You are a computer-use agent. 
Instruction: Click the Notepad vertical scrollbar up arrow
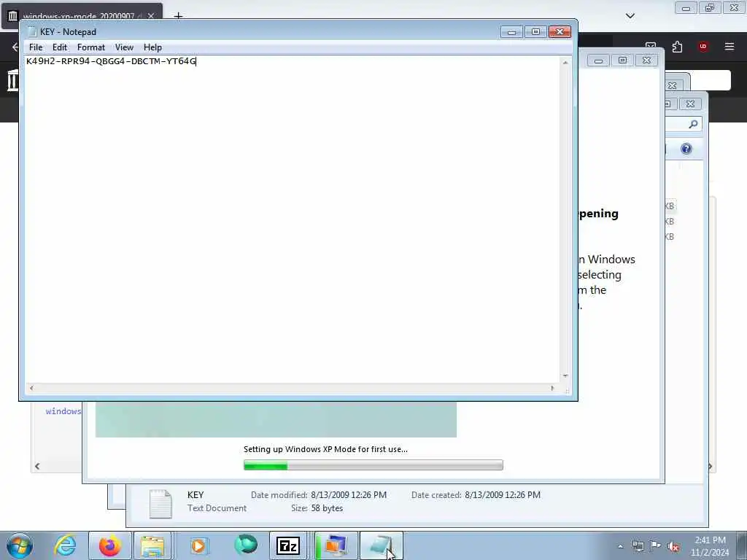565,63
